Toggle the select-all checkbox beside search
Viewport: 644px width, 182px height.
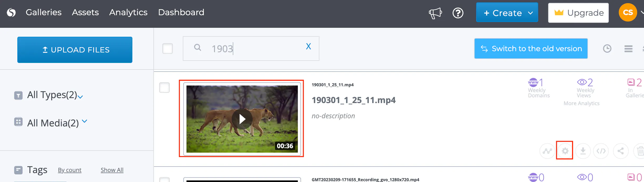coord(168,49)
